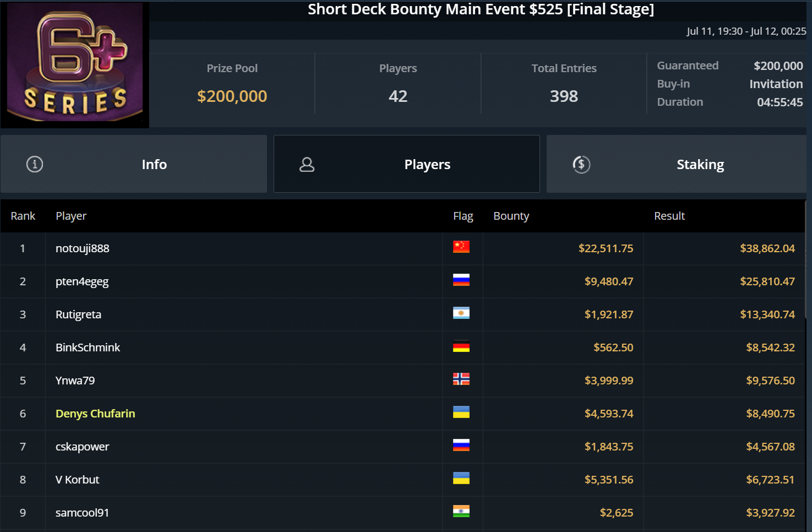Click Norway flag beside Ynwa79
This screenshot has height=532, width=812.
461,379
